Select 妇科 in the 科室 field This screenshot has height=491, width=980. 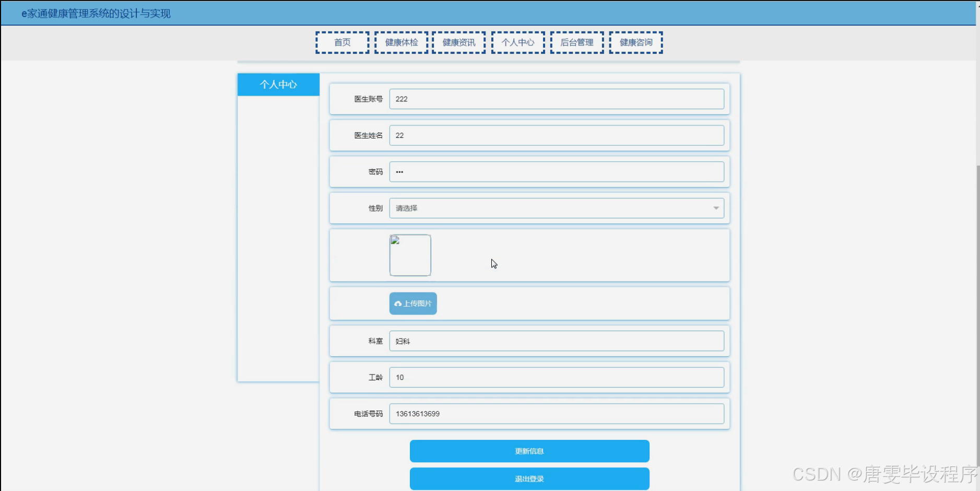[556, 341]
